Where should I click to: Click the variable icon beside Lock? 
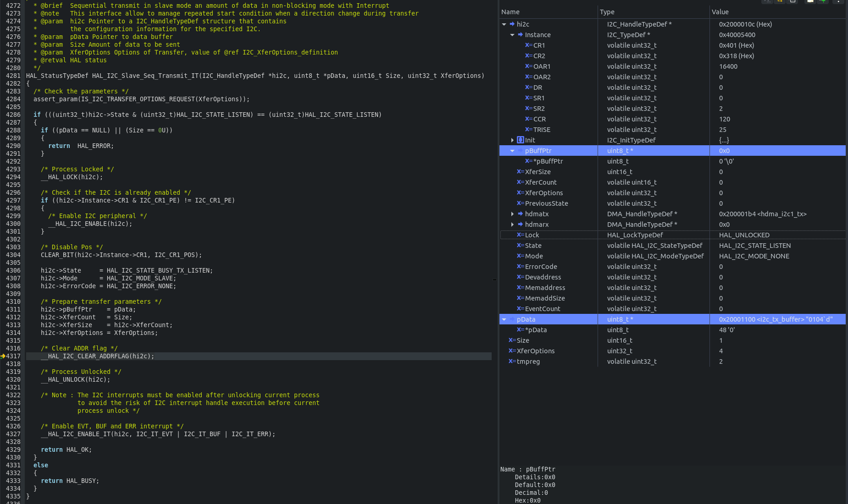coord(520,235)
